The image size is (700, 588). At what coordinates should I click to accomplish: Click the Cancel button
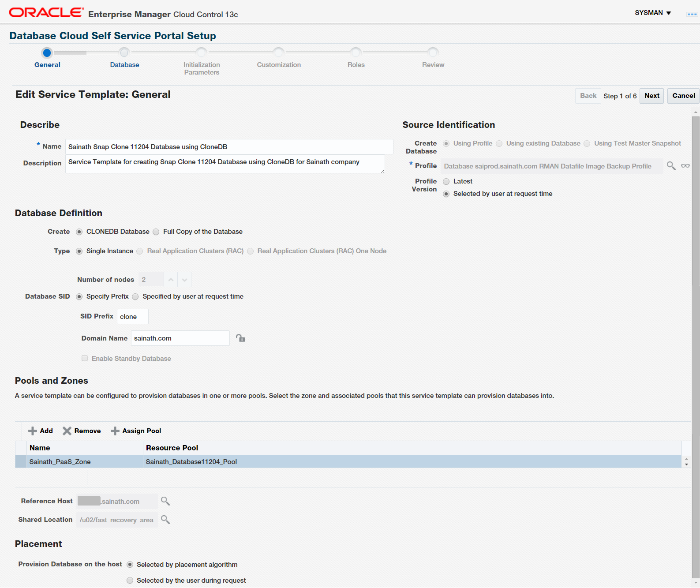tap(683, 96)
